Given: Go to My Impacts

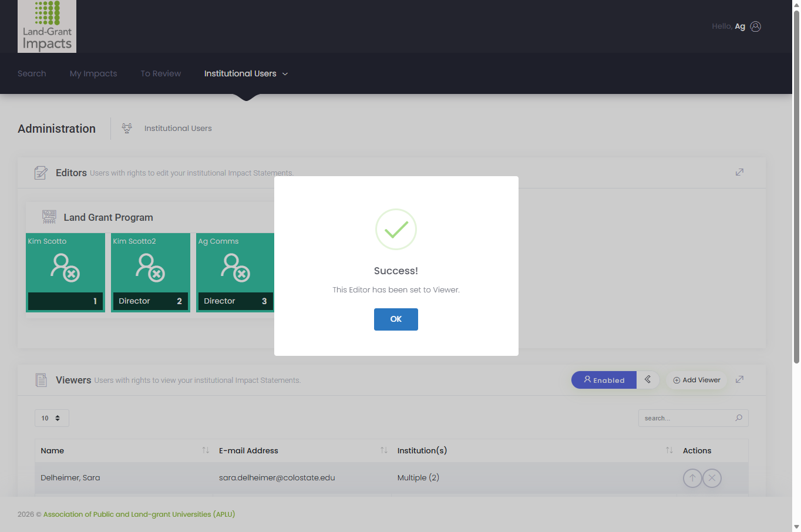Looking at the screenshot, I should click(x=93, y=73).
